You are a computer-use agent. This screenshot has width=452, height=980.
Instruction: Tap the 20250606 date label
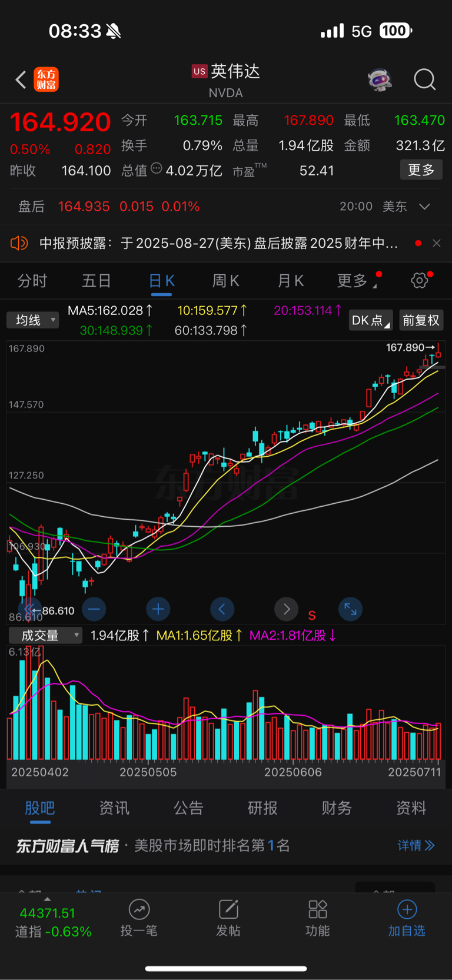coord(293,772)
